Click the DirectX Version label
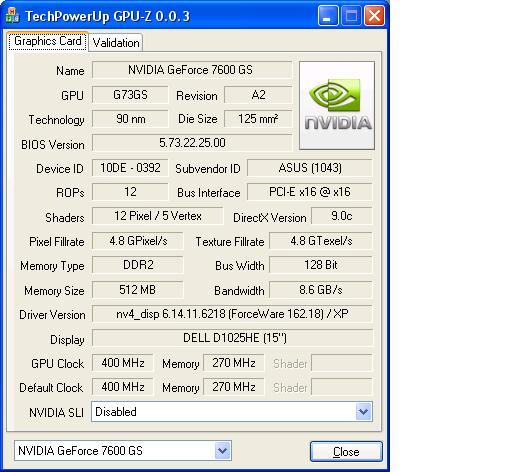 coord(270,218)
